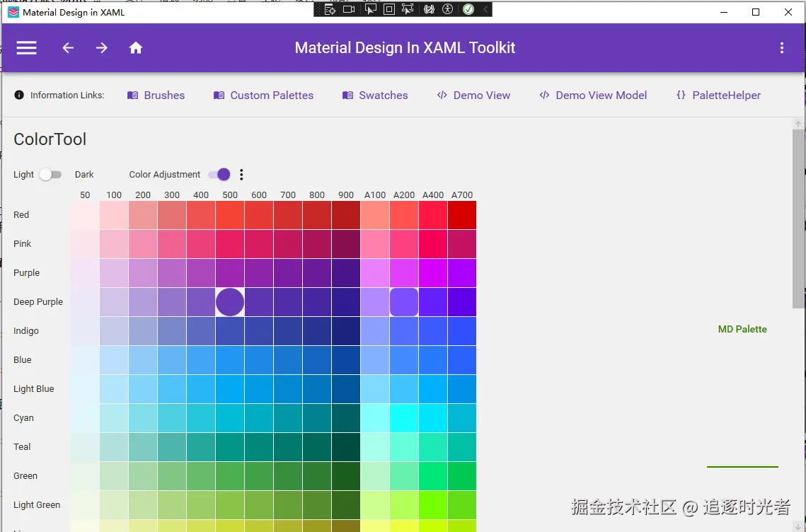Image resolution: width=806 pixels, height=532 pixels.
Task: Pick the Indigo 900 swatch
Action: (346, 331)
